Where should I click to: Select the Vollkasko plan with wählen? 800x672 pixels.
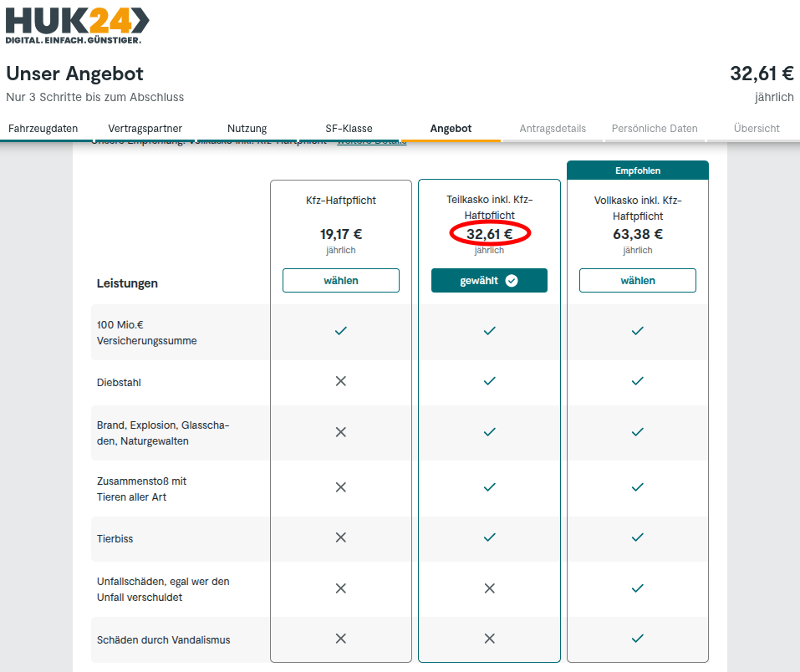[x=638, y=281]
